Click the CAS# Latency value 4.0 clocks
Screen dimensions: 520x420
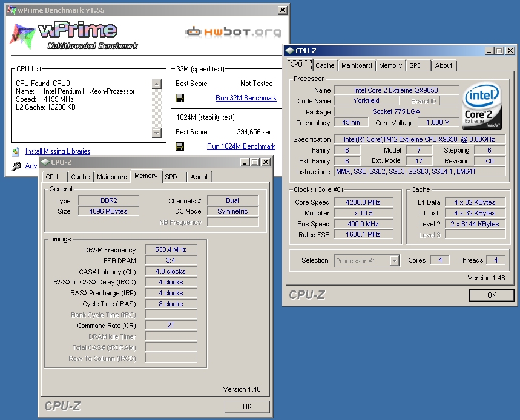pos(171,271)
